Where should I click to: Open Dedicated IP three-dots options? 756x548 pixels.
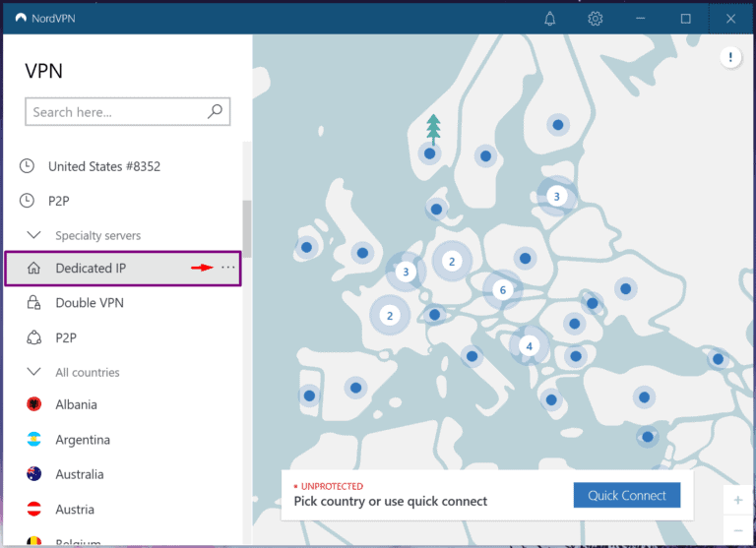coord(228,268)
